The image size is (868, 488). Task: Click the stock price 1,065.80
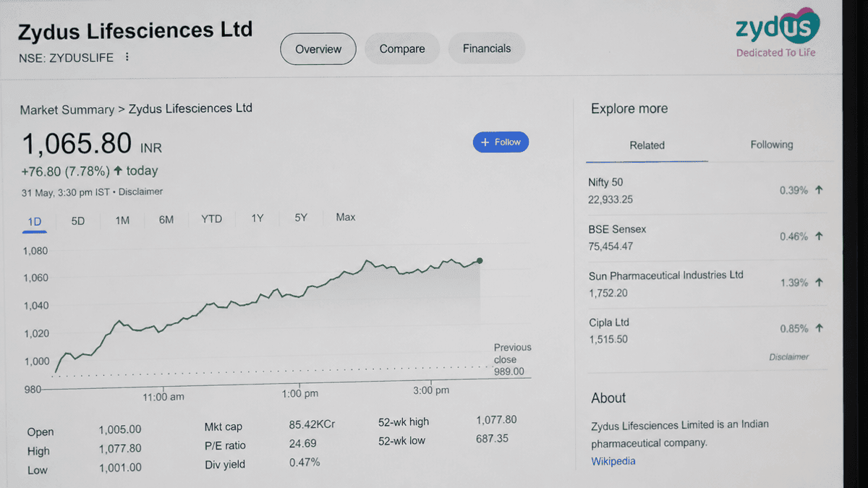(77, 144)
